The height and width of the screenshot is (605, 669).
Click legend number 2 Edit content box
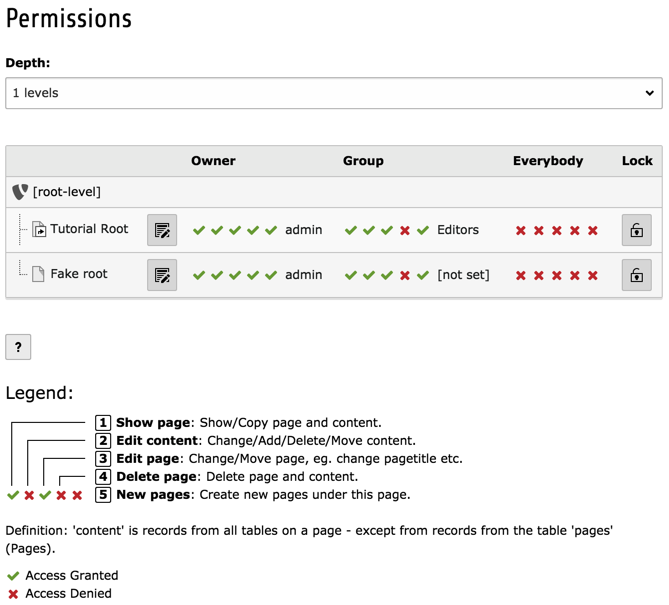tap(103, 441)
